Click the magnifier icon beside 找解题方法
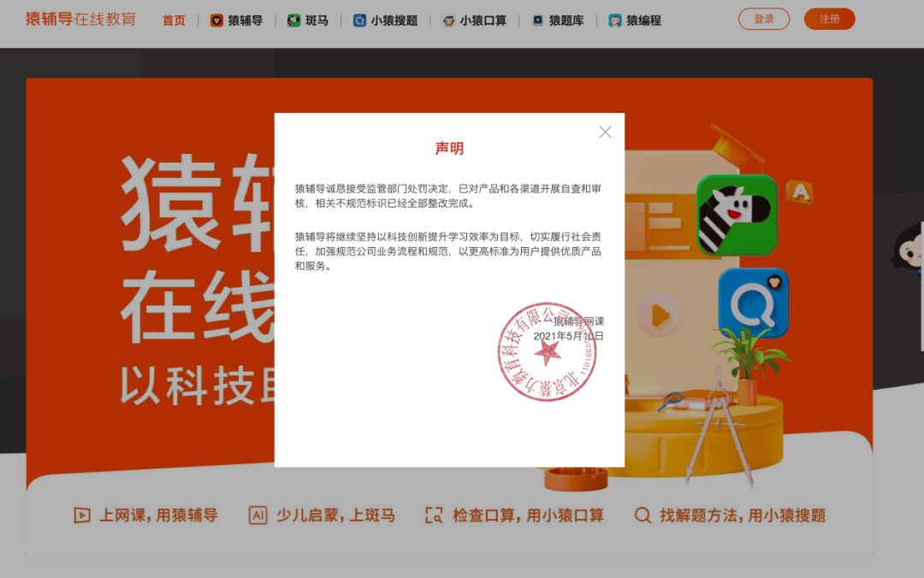This screenshot has width=924, height=578. pos(643,516)
